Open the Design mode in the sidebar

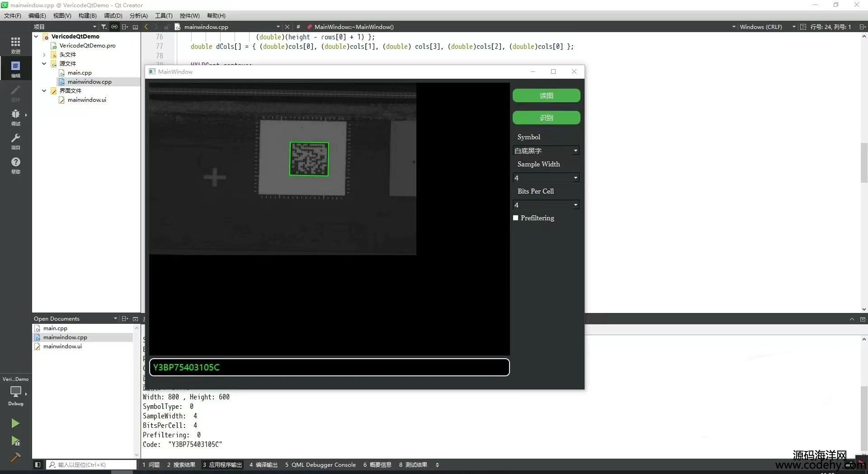pos(15,93)
